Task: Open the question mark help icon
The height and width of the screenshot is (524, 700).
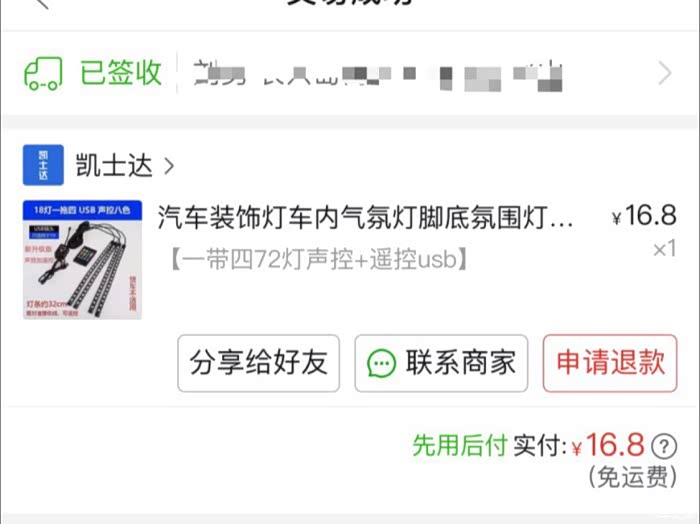Action: point(664,446)
